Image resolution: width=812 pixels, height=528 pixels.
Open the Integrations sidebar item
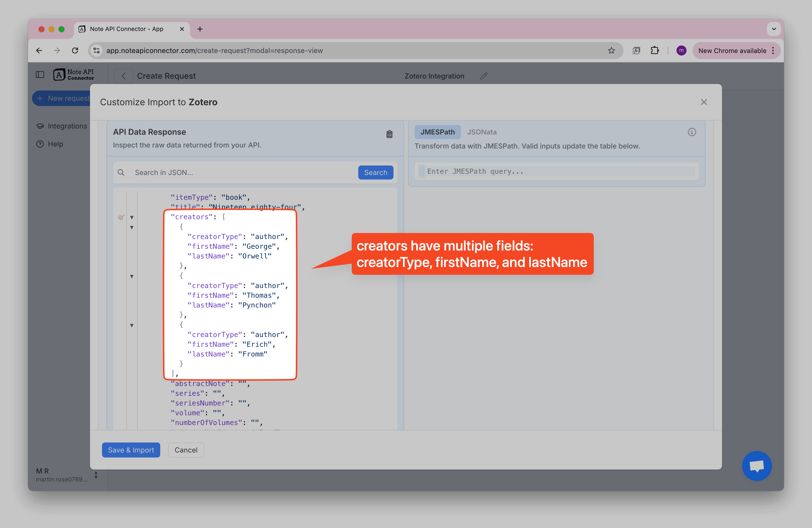tap(62, 126)
